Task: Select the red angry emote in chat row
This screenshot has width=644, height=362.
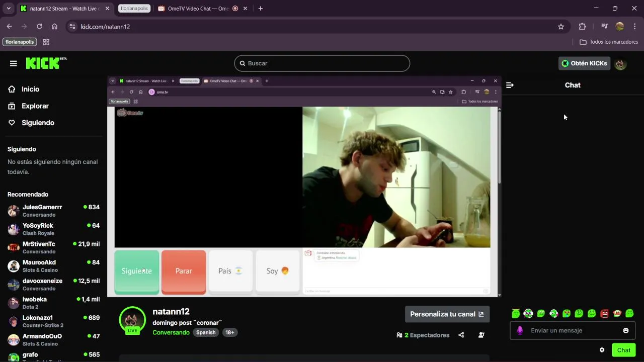Action: pyautogui.click(x=604, y=313)
